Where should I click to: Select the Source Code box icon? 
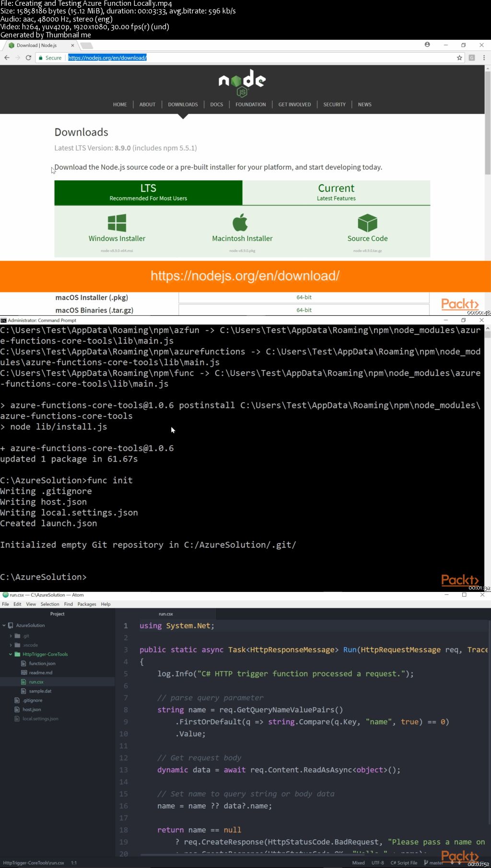[368, 223]
